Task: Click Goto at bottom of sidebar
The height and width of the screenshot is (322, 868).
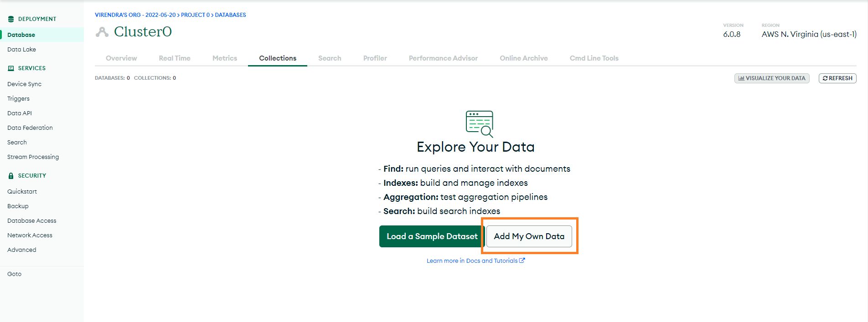Action: (14, 274)
